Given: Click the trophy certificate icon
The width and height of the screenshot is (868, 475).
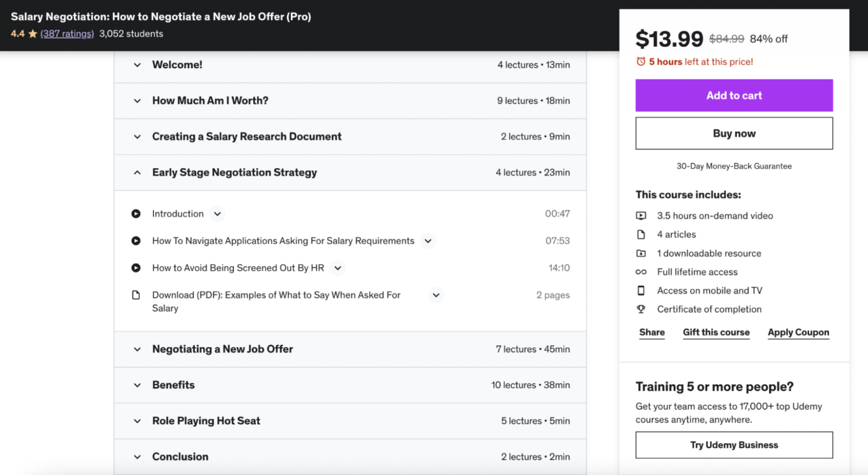Looking at the screenshot, I should pyautogui.click(x=641, y=309).
